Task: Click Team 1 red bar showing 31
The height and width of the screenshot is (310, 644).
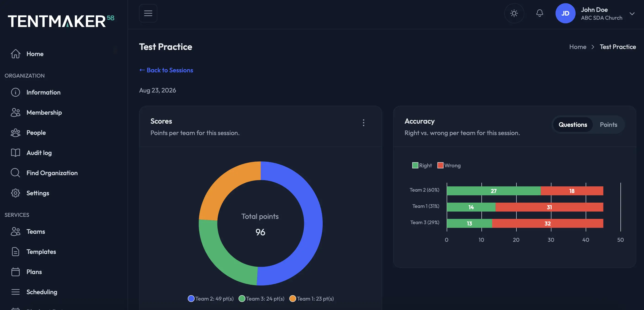Action: (549, 207)
